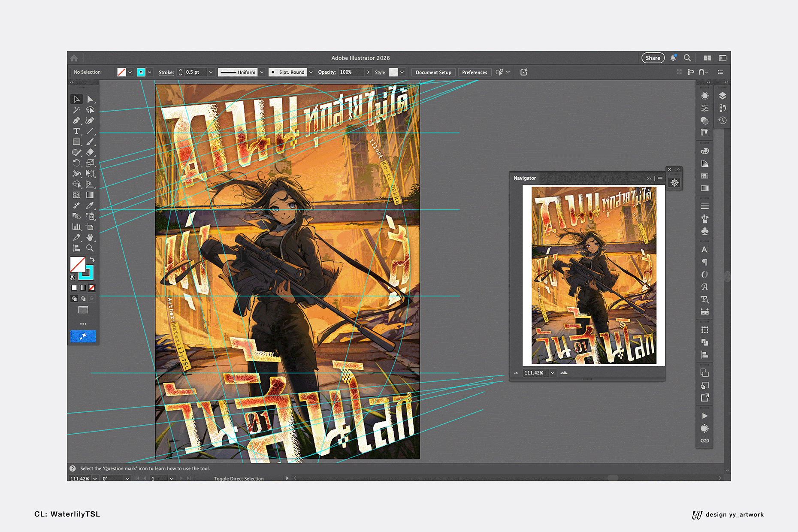Click the blue sparkle assistant button
Screen dimensions: 798x532
pos(83,336)
